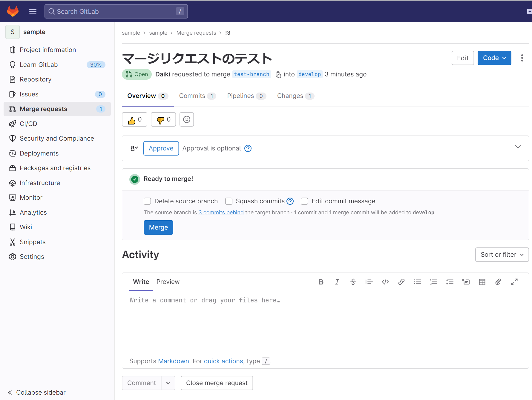Open the emoji award picker

(186, 119)
